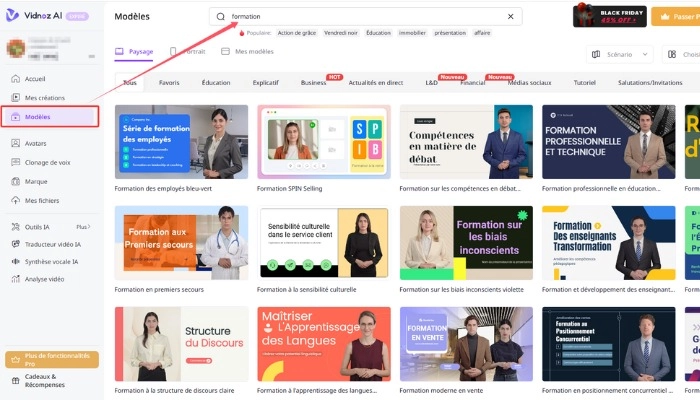This screenshot has height=400, width=700.
Task: Select the Financial category tab
Action: (x=473, y=83)
